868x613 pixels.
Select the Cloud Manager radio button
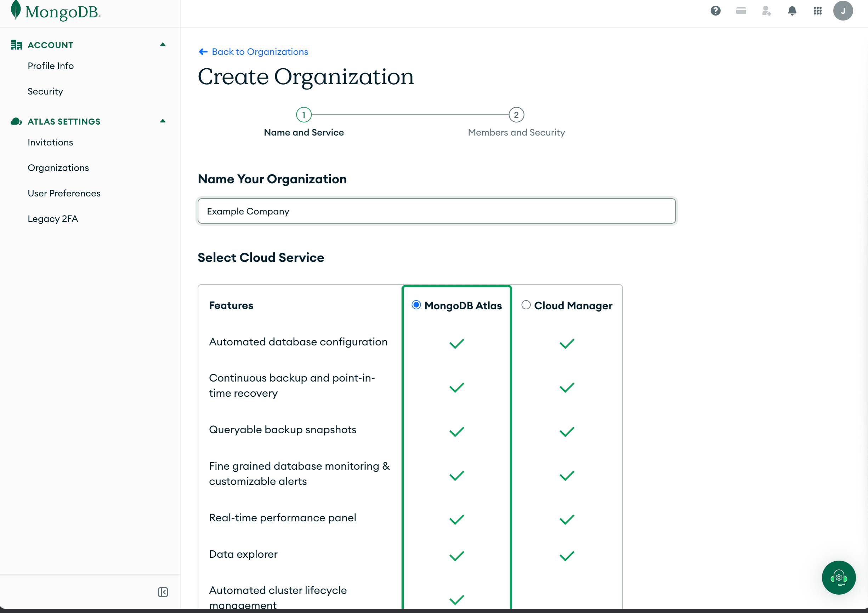526,305
